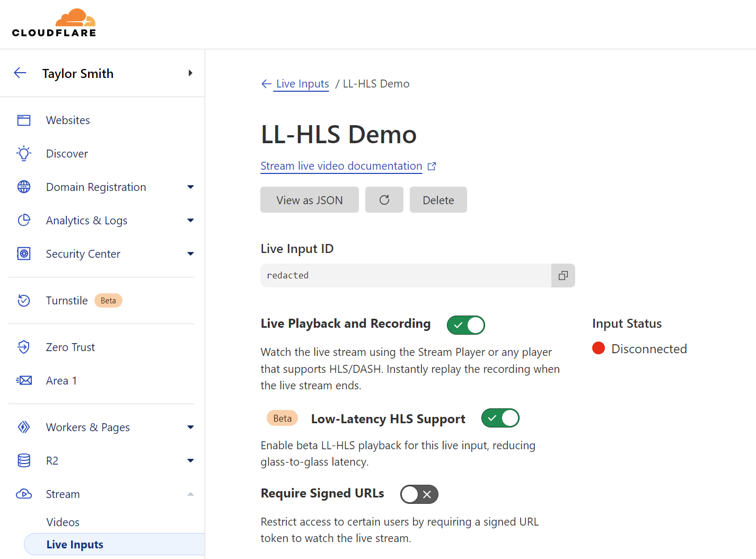Image resolution: width=756 pixels, height=559 pixels.
Task: Expand the R2 menu arrow
Action: (x=191, y=460)
